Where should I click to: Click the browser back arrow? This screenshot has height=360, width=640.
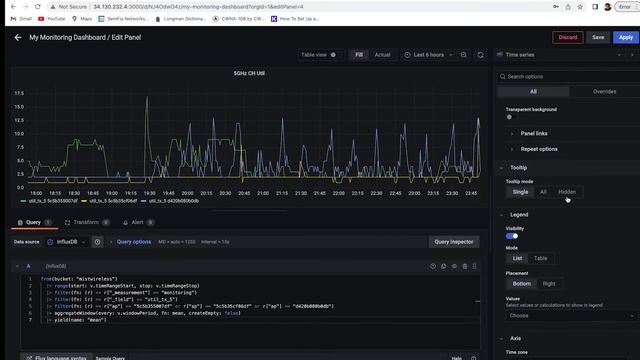pyautogui.click(x=13, y=7)
